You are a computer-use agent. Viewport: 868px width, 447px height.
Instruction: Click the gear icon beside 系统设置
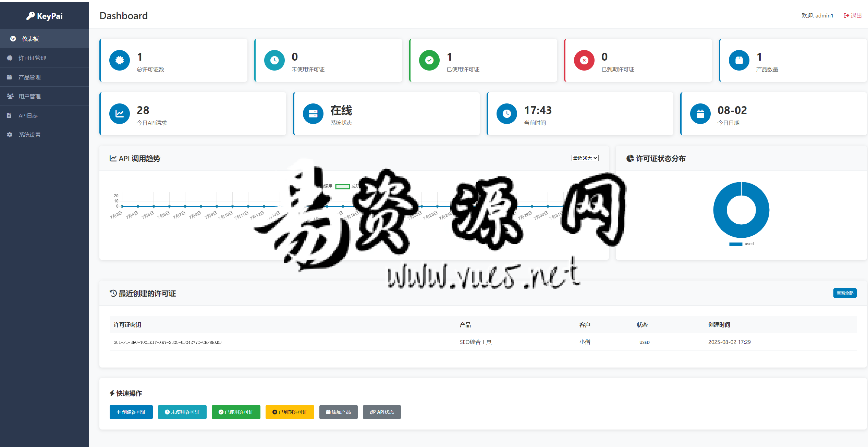pos(10,135)
